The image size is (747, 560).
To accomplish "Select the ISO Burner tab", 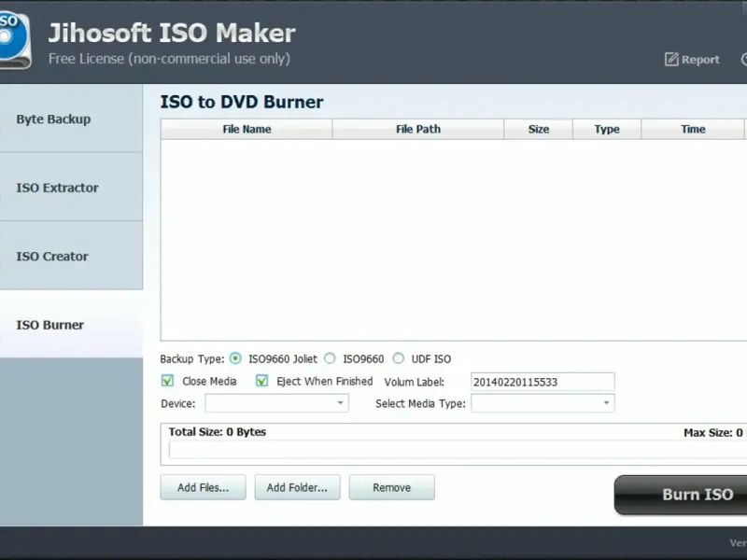I will click(x=71, y=324).
